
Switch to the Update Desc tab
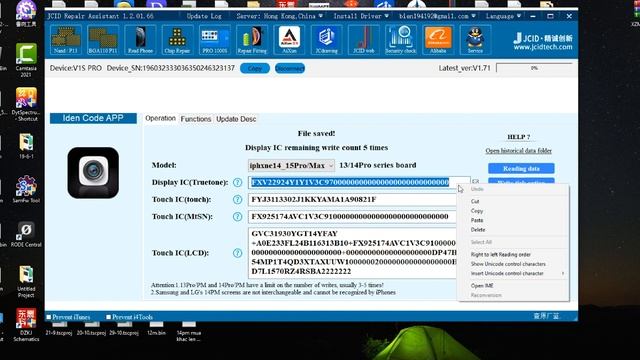pos(236,119)
